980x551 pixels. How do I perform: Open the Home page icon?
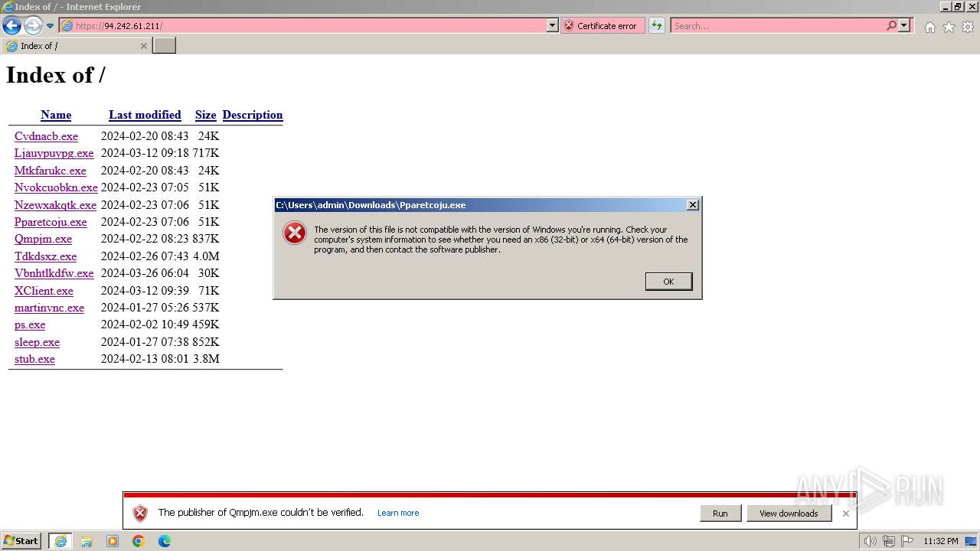(929, 27)
